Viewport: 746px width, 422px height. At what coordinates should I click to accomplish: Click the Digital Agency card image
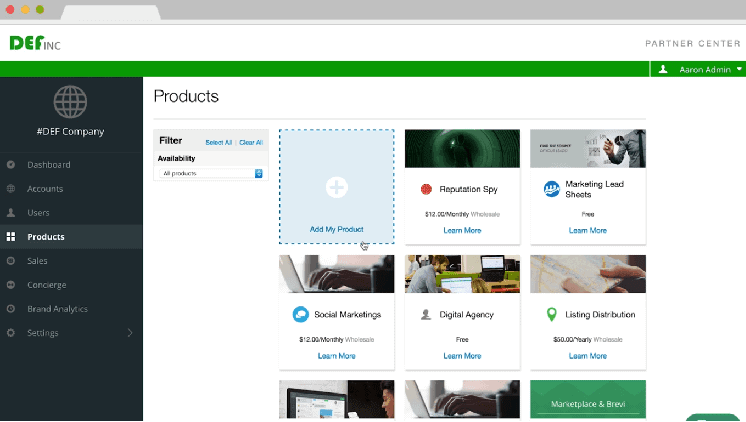coord(462,274)
